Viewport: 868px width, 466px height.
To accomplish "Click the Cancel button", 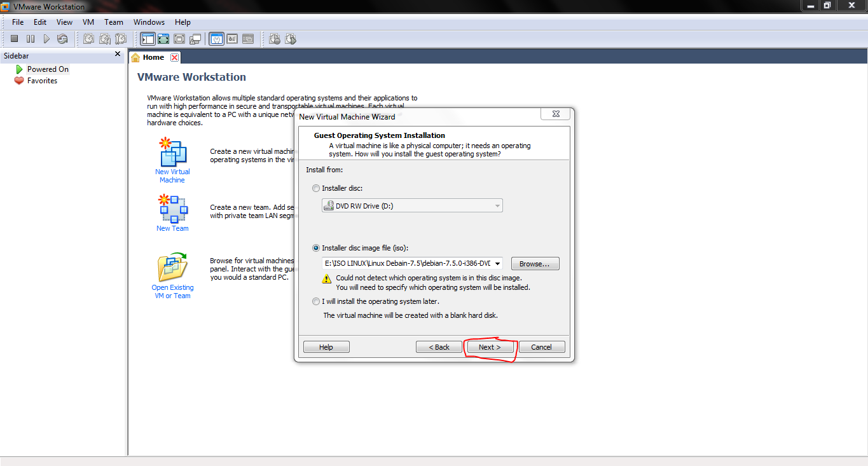I will pyautogui.click(x=542, y=347).
